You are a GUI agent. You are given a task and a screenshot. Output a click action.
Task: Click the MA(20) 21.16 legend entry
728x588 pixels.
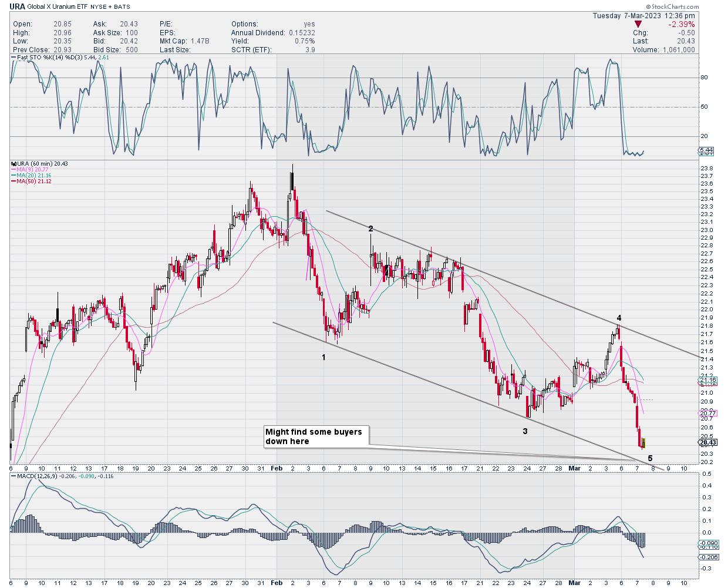(32, 175)
